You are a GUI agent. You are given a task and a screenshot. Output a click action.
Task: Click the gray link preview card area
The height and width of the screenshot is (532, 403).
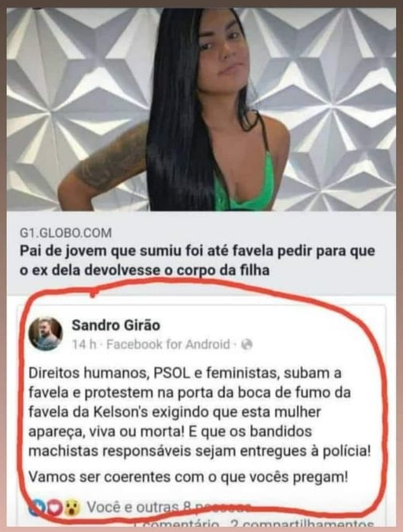[x=201, y=253]
